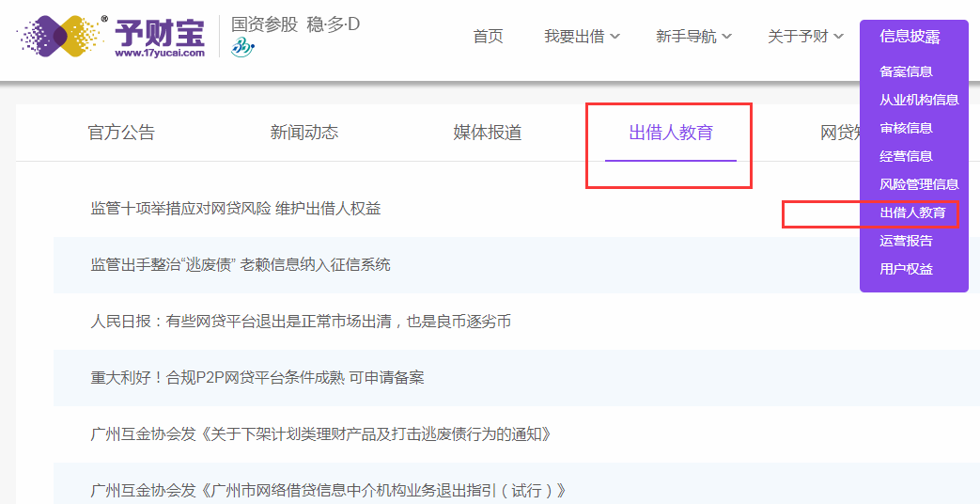The width and height of the screenshot is (980, 504).
Task: Select 用户权益 in the dropdown menu
Action: (906, 269)
